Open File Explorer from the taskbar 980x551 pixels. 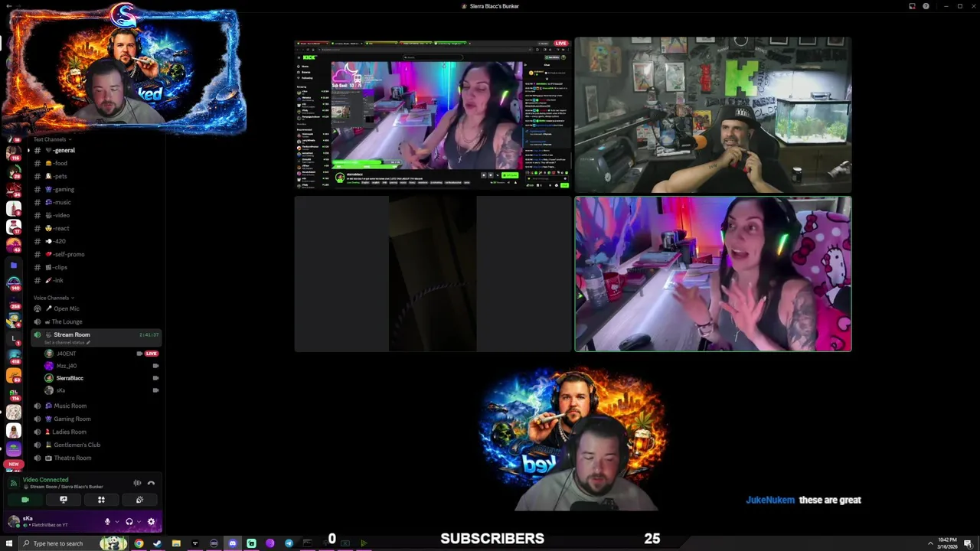tap(176, 543)
